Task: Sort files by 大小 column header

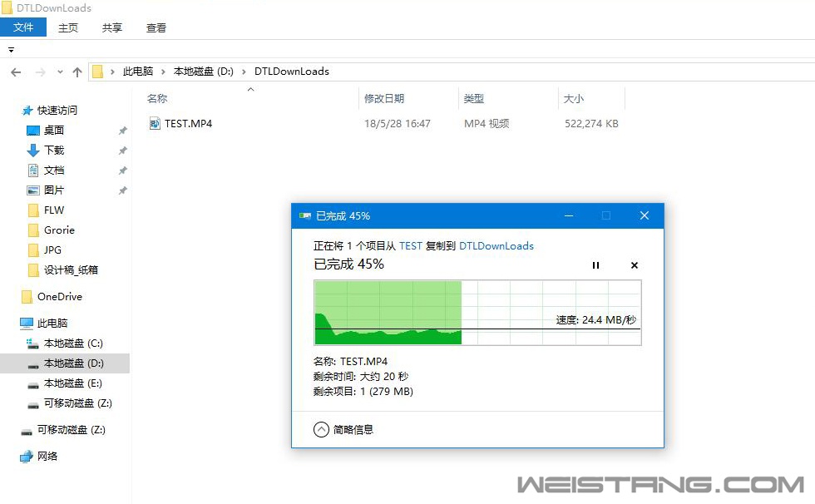Action: pos(574,98)
